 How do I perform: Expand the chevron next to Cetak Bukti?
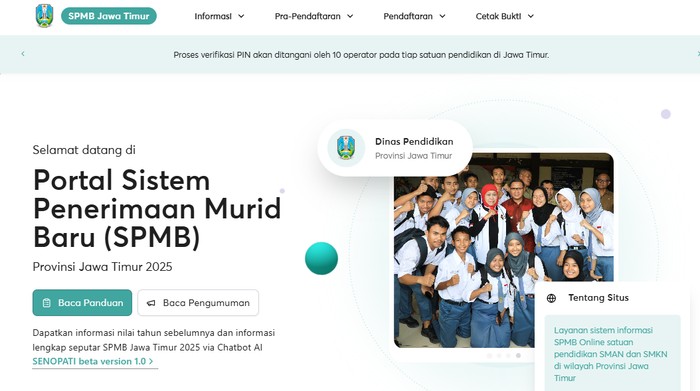click(x=530, y=17)
